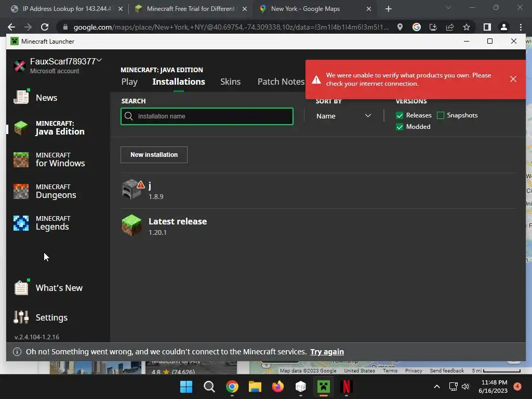Focus the Installation name search field
The width and height of the screenshot is (532, 399).
[x=207, y=116]
